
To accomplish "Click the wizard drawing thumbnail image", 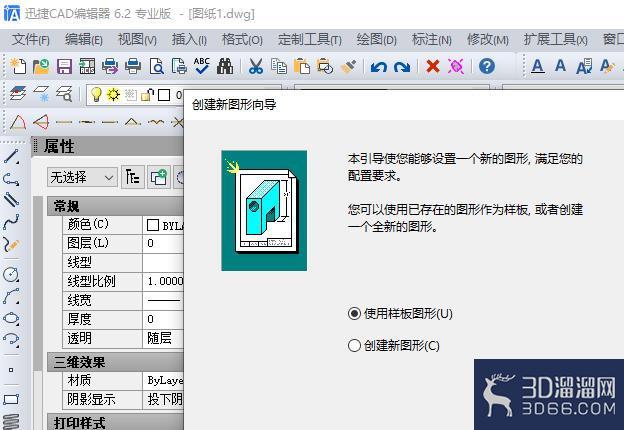I will coord(264,210).
